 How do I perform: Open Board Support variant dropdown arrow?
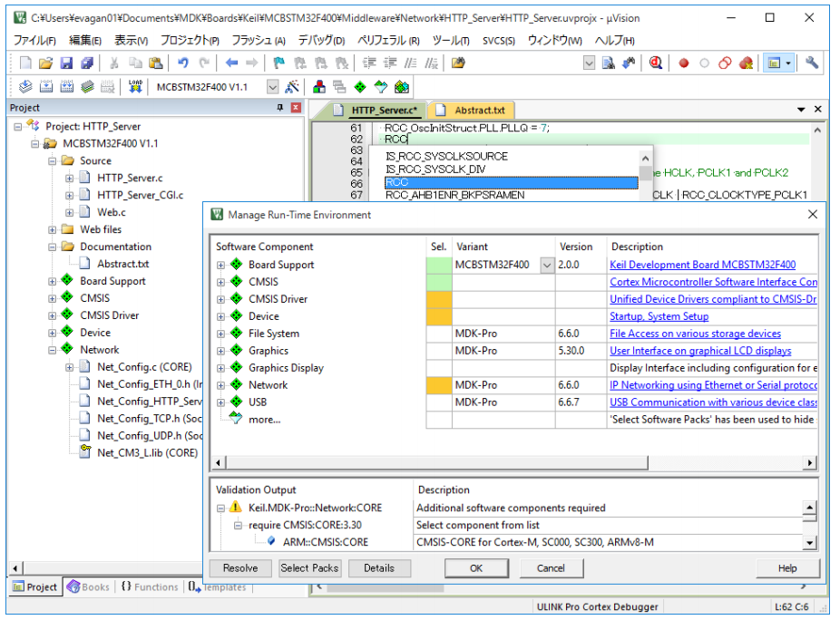click(546, 265)
